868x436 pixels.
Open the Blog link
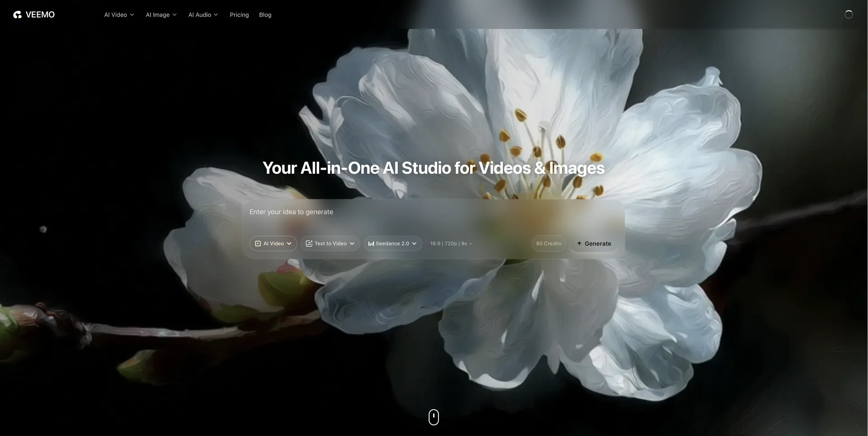265,15
